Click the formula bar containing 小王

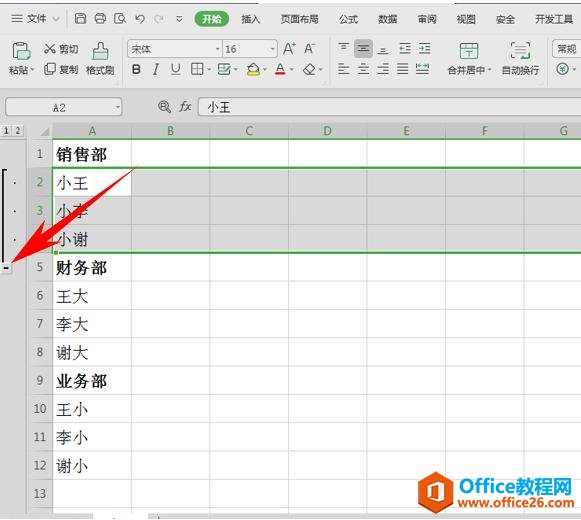[389, 107]
